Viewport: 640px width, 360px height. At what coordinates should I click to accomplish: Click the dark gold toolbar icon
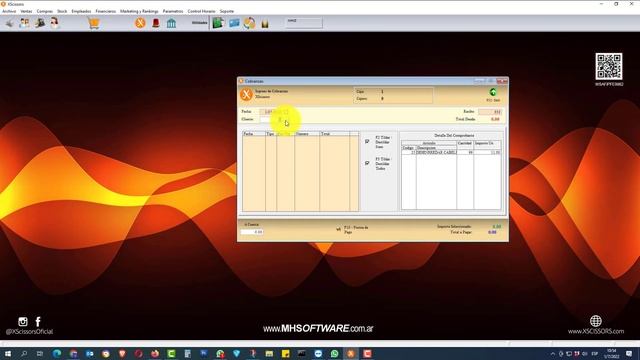click(265, 24)
